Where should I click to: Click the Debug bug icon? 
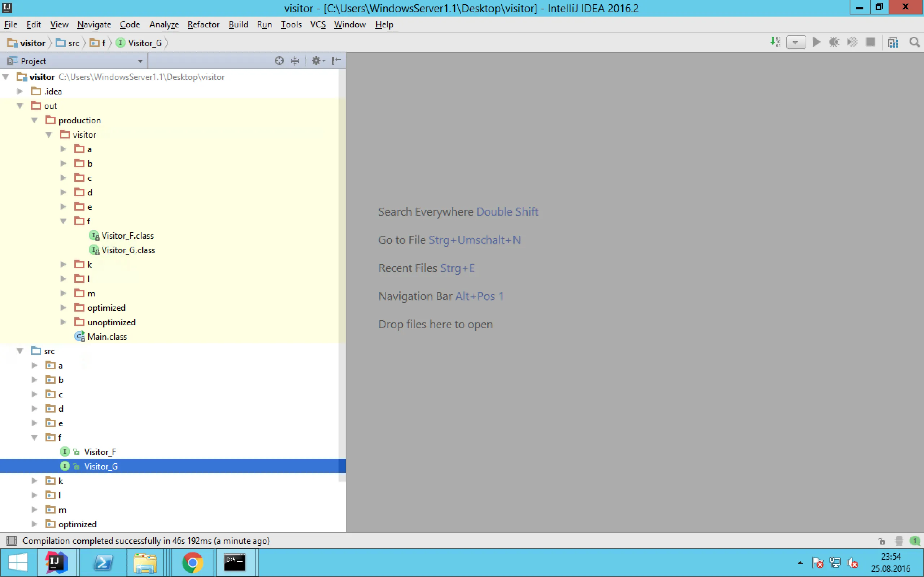coord(834,42)
